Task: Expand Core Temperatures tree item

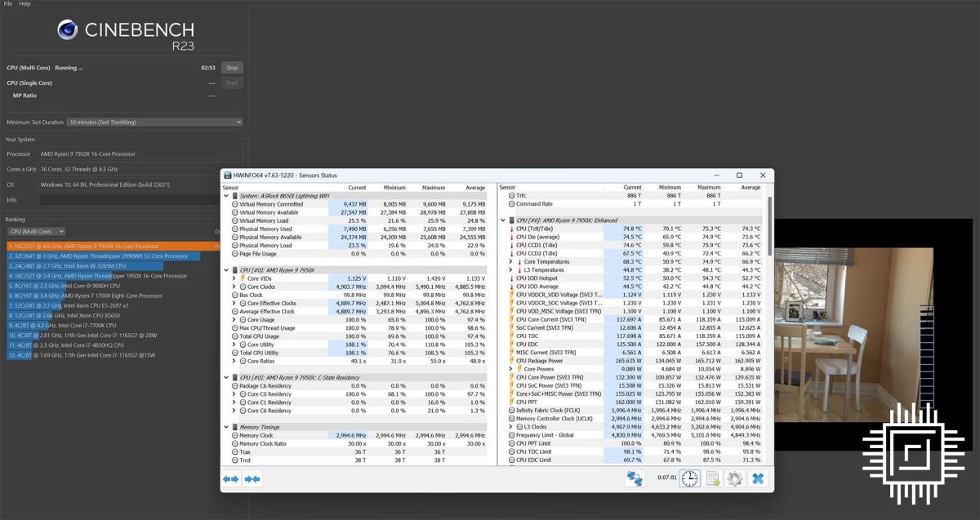Action: [510, 261]
